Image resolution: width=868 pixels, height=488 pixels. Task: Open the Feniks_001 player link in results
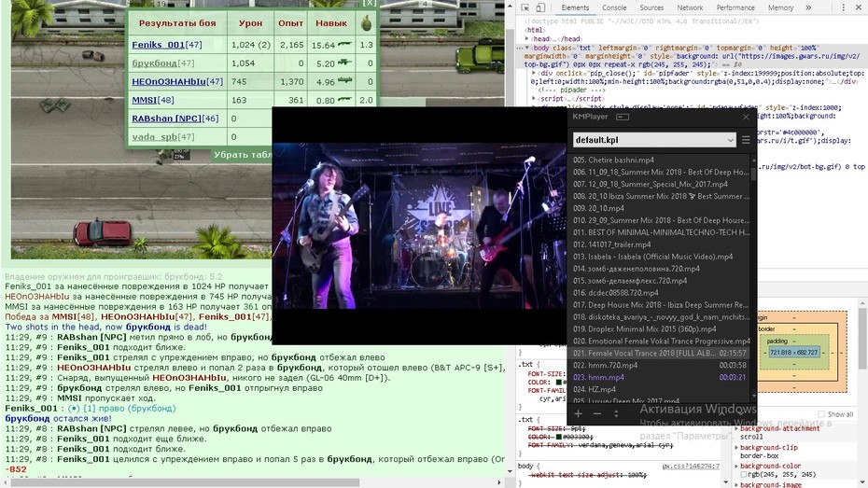[x=158, y=45]
